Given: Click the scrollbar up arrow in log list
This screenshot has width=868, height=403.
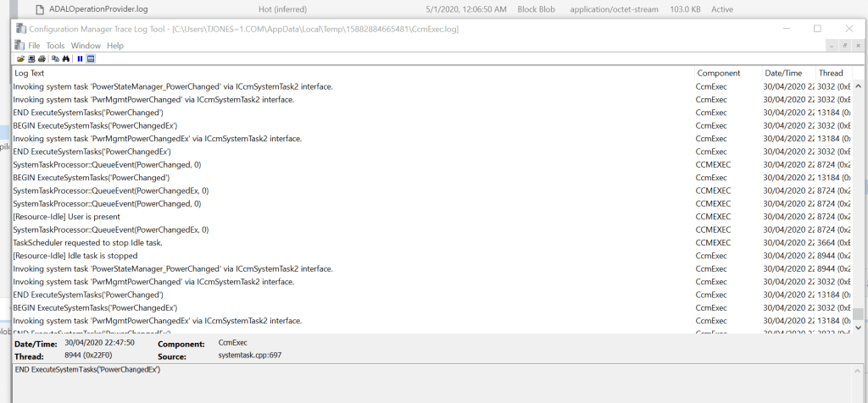Looking at the screenshot, I should 858,86.
